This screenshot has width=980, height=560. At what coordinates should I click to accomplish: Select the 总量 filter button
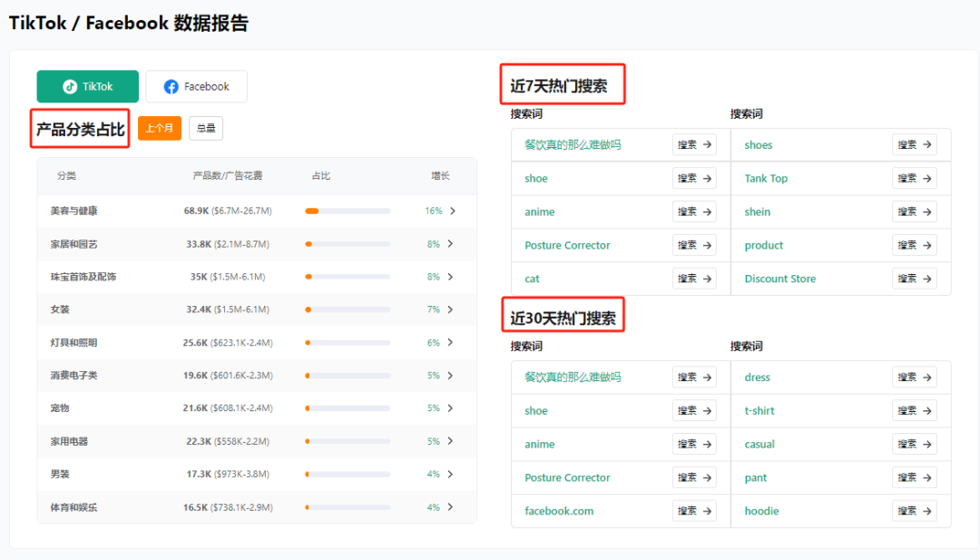click(x=206, y=128)
